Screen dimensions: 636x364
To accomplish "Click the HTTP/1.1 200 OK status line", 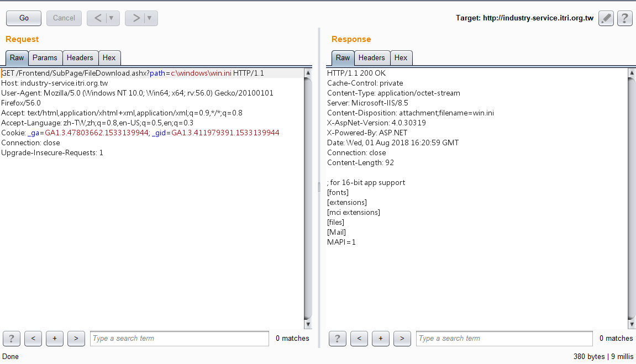I will tap(356, 73).
